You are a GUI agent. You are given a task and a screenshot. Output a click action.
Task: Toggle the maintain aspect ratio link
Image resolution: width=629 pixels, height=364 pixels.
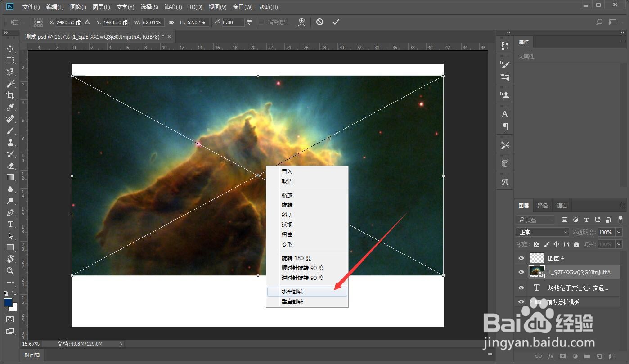pyautogui.click(x=171, y=22)
